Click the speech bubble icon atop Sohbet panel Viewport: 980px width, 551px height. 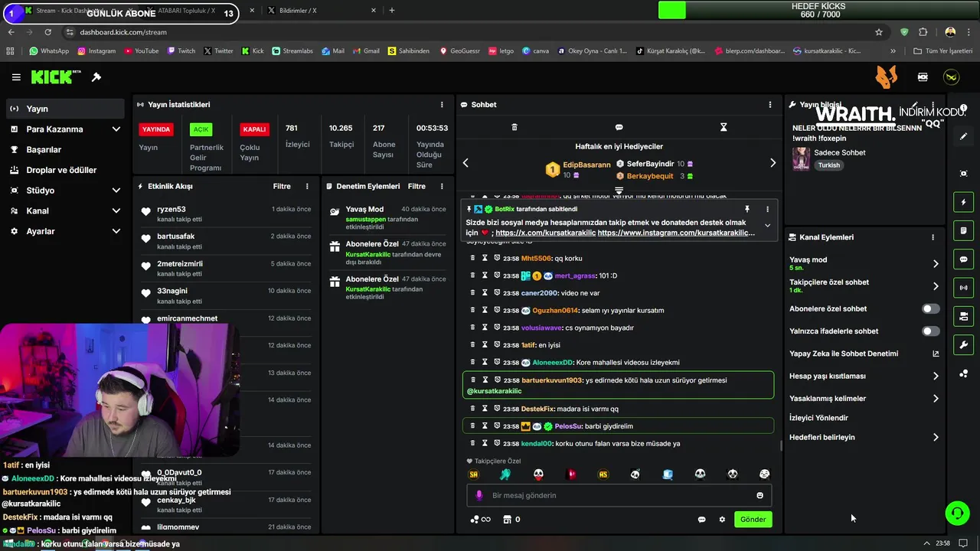click(x=619, y=127)
